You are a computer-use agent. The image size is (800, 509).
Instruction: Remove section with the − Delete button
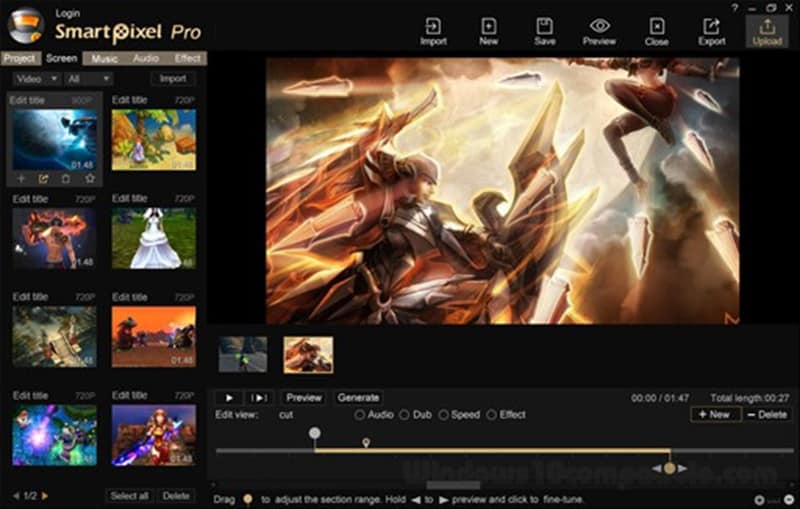click(767, 415)
